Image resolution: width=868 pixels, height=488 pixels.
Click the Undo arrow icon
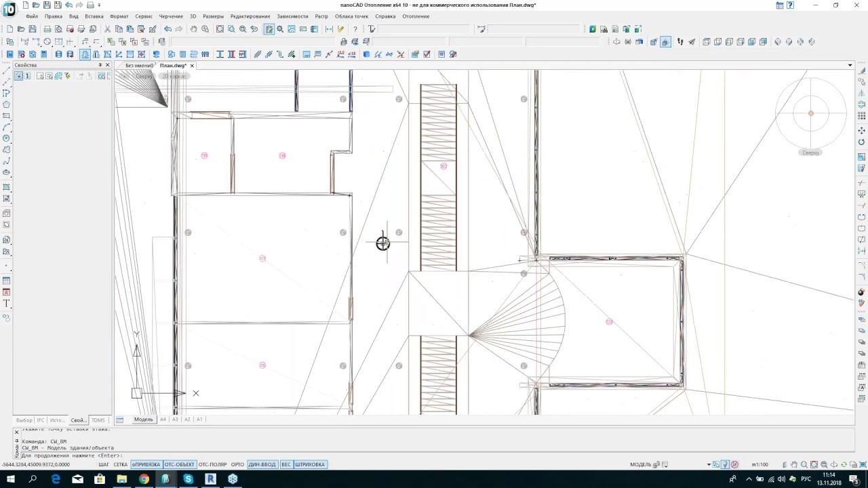tap(167, 29)
